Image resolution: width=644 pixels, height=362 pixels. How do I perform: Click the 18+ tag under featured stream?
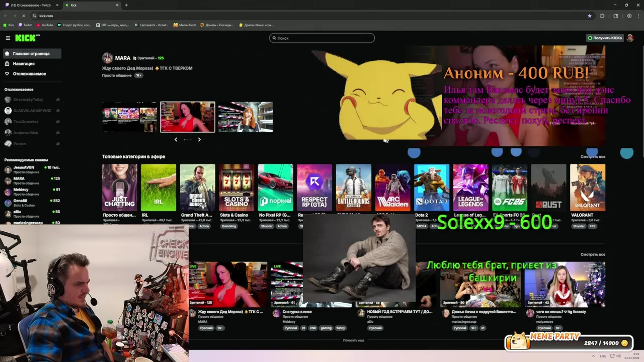pos(138,75)
